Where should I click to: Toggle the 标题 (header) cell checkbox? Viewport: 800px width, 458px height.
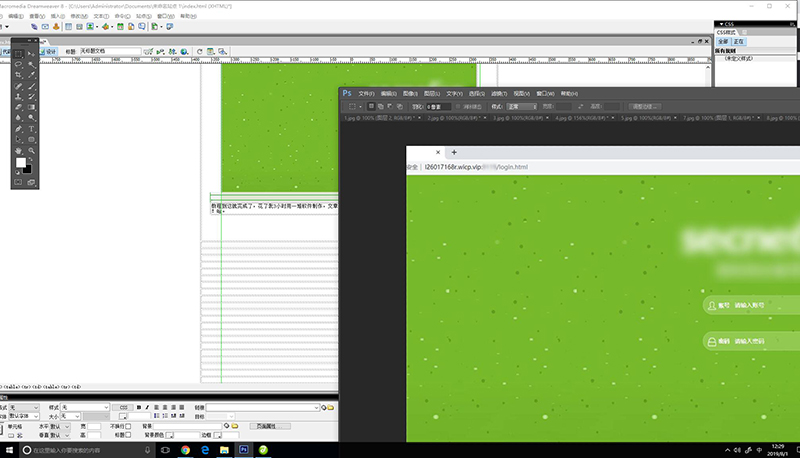tap(127, 436)
